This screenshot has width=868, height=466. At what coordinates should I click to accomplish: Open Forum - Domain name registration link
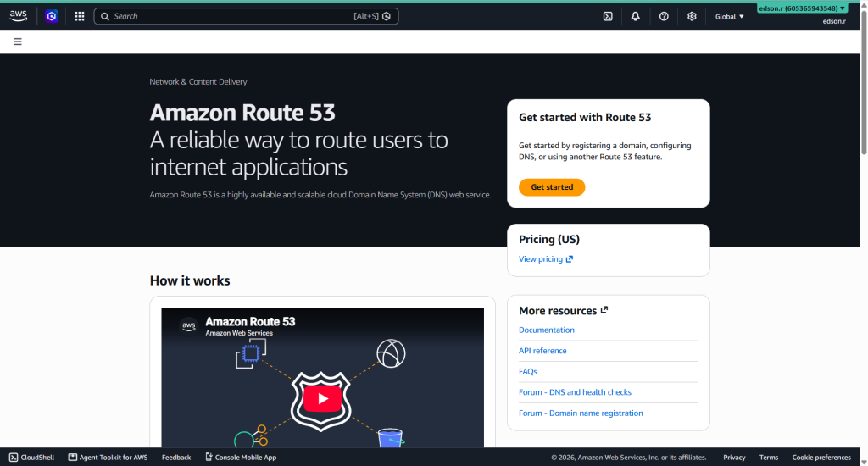point(581,413)
